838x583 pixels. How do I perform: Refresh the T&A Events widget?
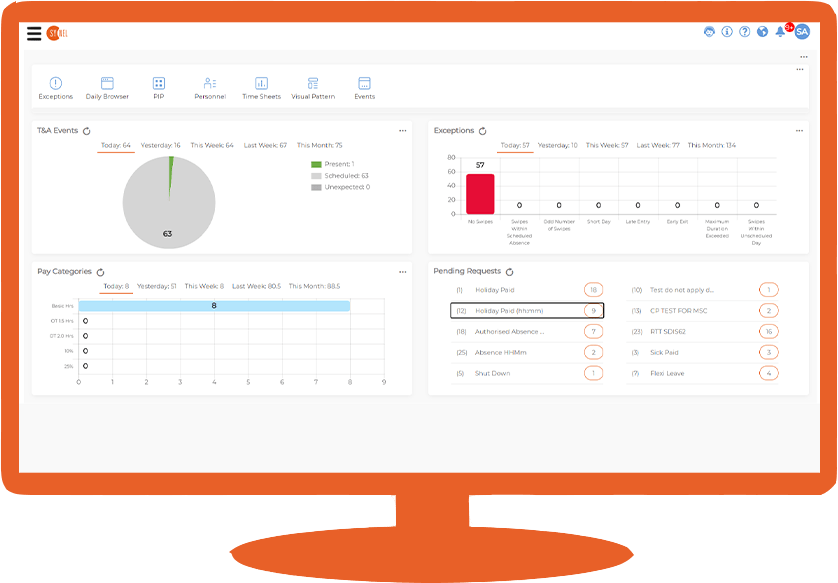click(87, 131)
